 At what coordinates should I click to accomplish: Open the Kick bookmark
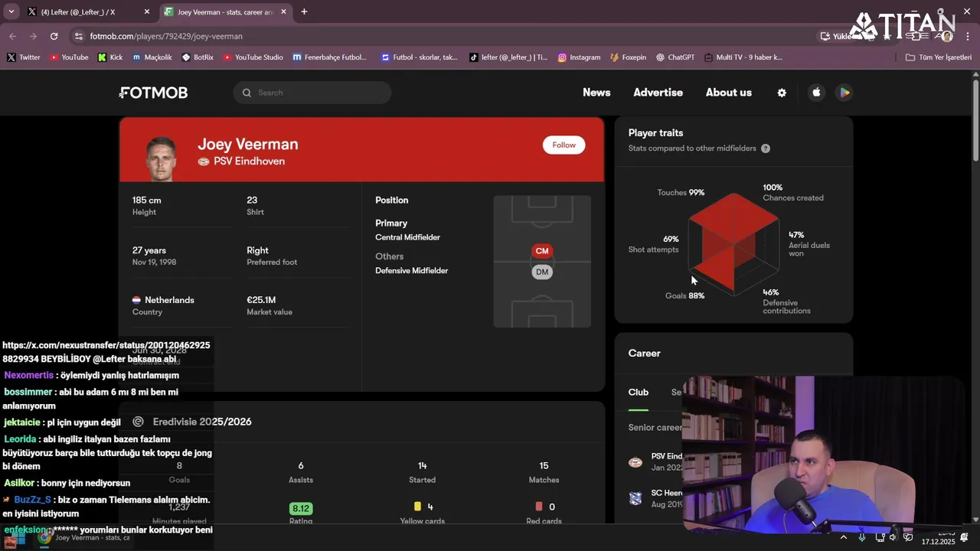click(x=110, y=57)
